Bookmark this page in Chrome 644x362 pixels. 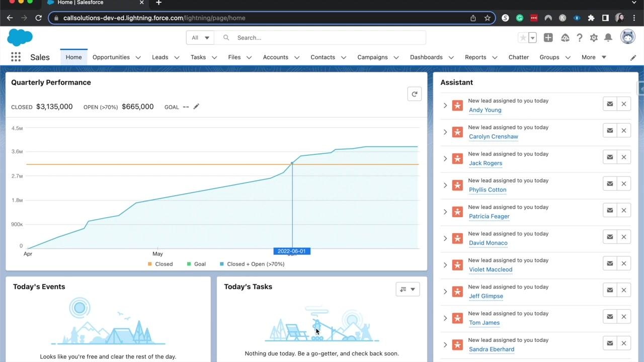(487, 18)
